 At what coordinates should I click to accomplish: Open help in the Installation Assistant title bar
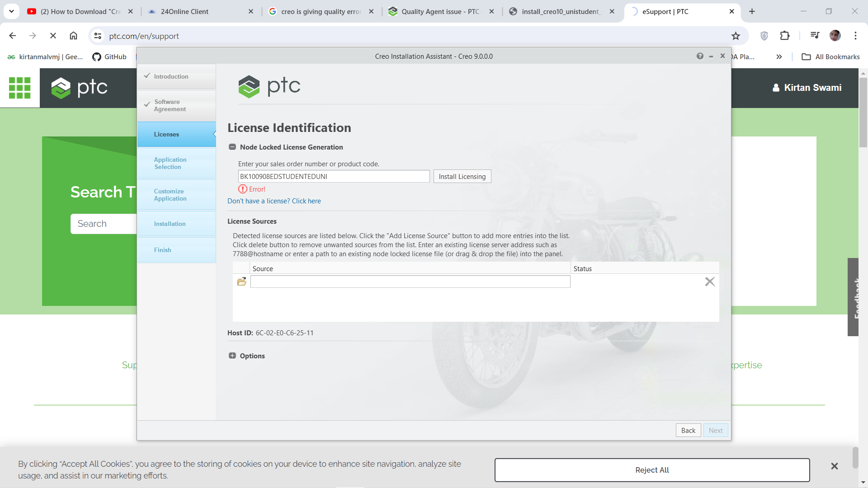click(x=700, y=56)
